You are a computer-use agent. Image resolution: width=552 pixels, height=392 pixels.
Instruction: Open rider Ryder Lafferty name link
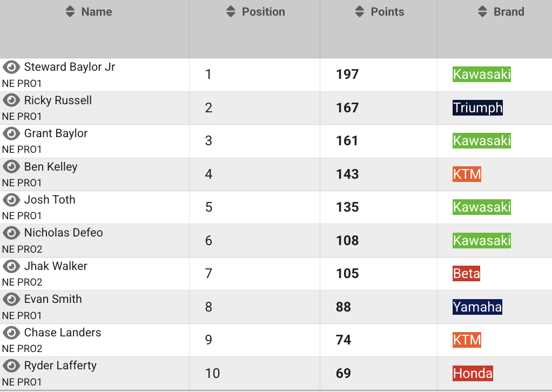coord(60,366)
